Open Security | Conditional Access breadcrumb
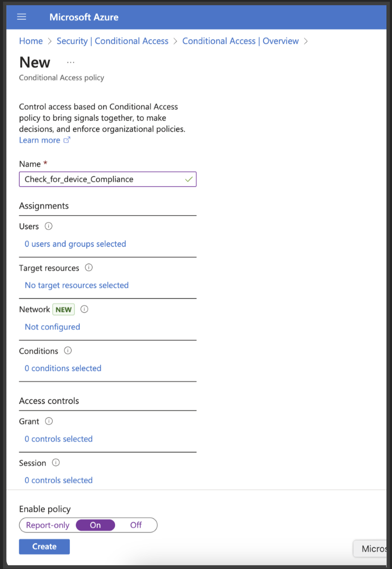Image resolution: width=392 pixels, height=569 pixels. (x=113, y=41)
